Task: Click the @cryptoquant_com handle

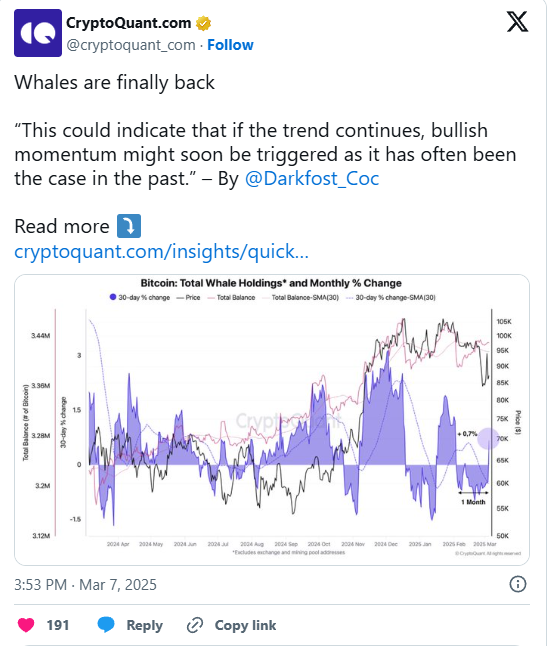Action: pyautogui.click(x=131, y=45)
